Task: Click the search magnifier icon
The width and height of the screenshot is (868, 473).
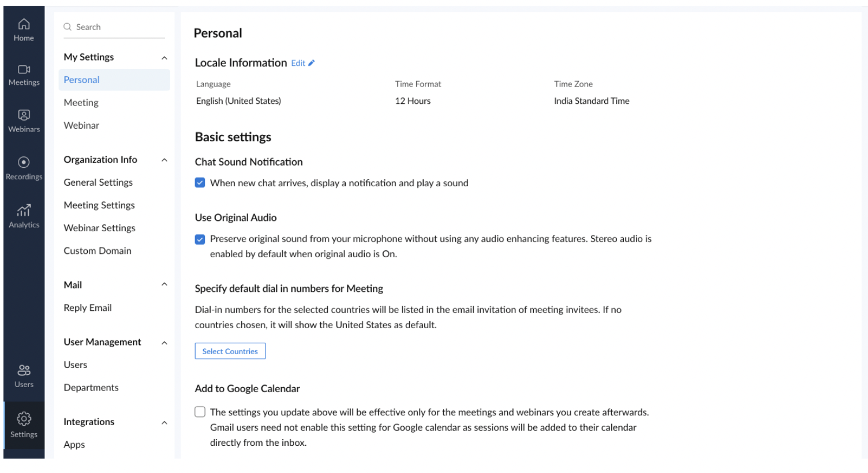Action: pyautogui.click(x=68, y=27)
